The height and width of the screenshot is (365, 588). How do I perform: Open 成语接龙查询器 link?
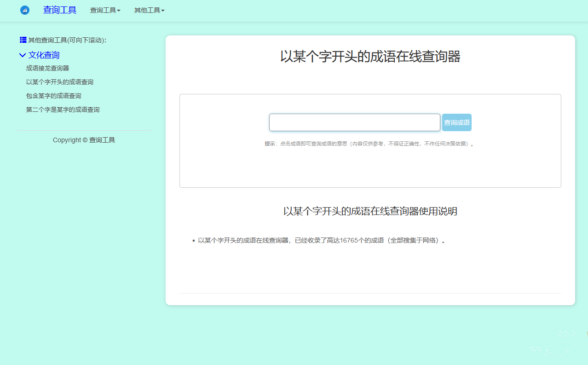click(47, 68)
